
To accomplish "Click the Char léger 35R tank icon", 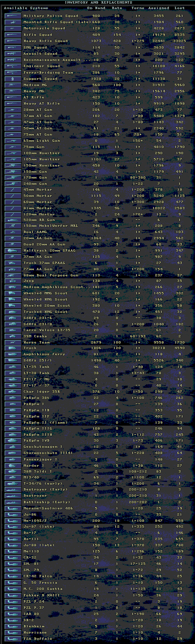I will pos(13,391).
